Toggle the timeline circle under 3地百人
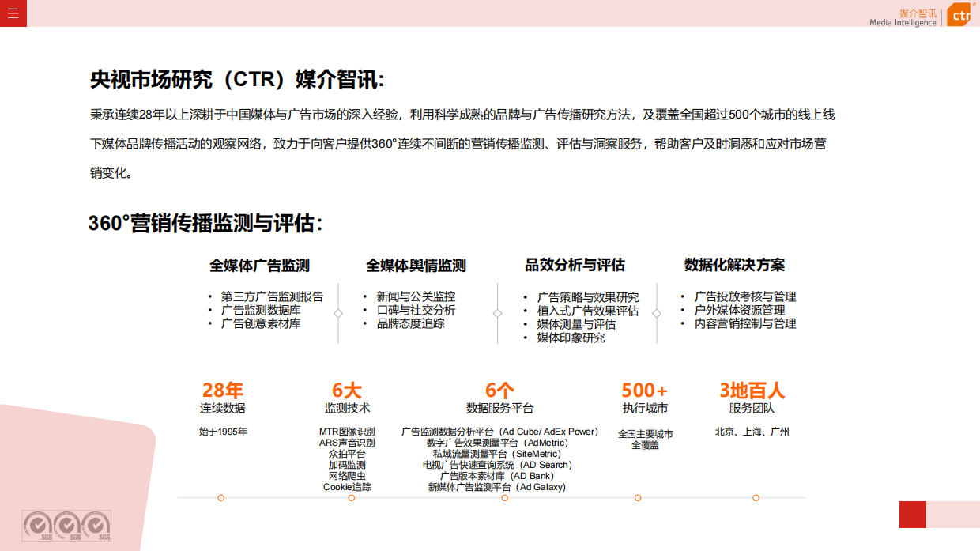The width and height of the screenshot is (980, 551). tap(755, 498)
